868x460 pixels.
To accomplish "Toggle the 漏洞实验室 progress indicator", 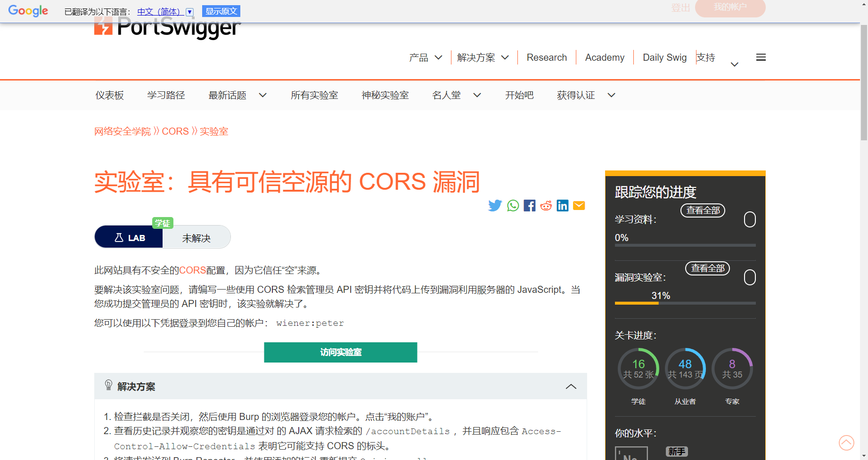I will (x=750, y=277).
